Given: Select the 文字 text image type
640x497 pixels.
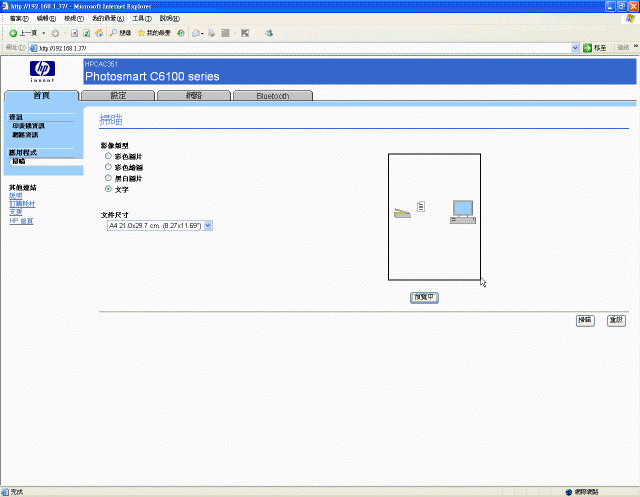Looking at the screenshot, I should pos(108,189).
